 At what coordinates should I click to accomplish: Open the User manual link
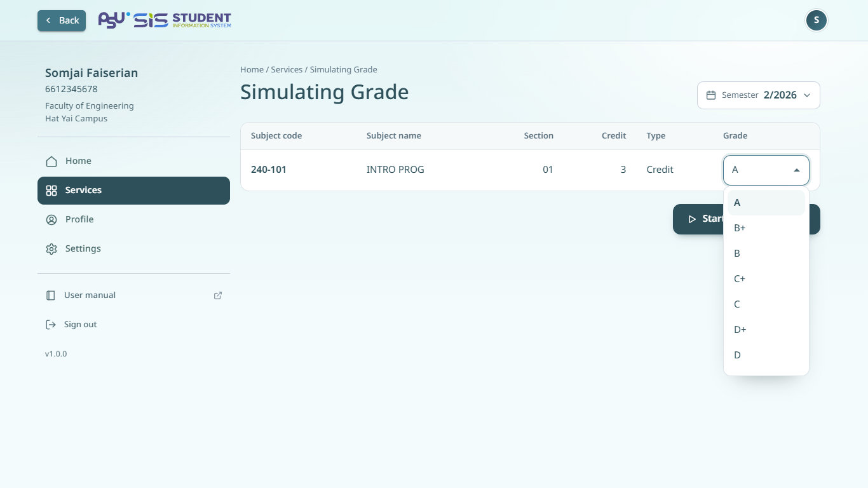pyautogui.click(x=133, y=295)
